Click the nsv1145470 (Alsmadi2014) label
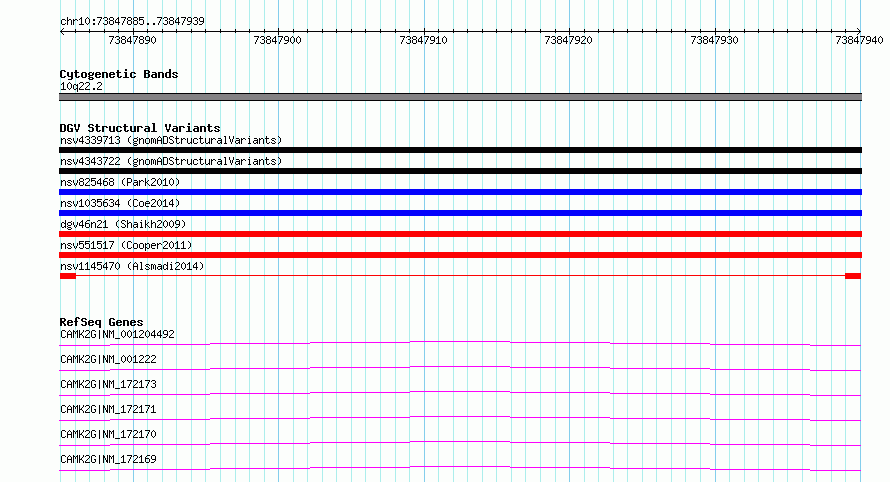Viewport: 890px width, 482px height. (132, 266)
